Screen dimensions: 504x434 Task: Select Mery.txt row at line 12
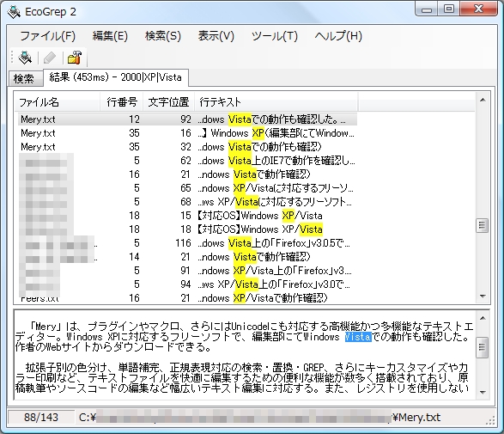coord(187,119)
